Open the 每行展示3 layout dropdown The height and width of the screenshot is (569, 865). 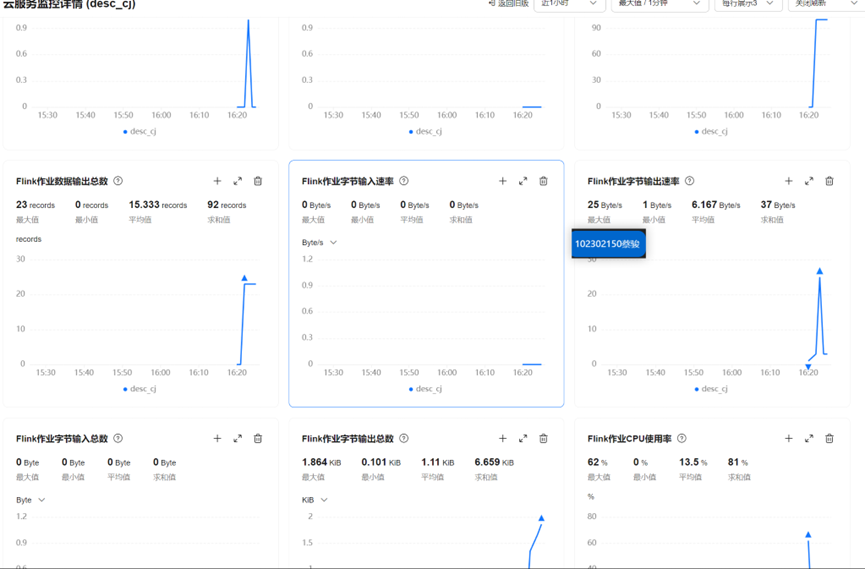coord(749,4)
